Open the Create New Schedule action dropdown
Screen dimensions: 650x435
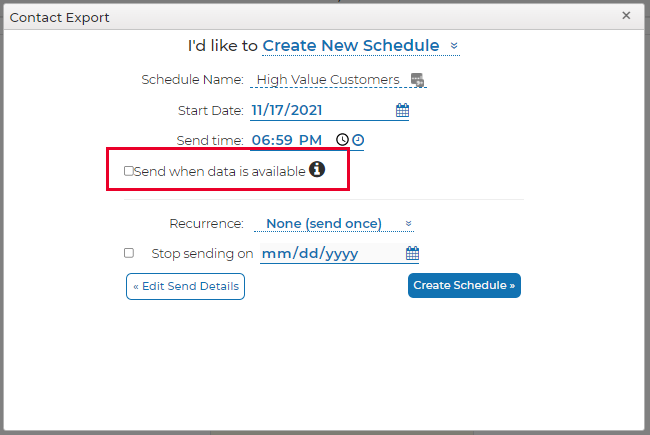pyautogui.click(x=361, y=46)
